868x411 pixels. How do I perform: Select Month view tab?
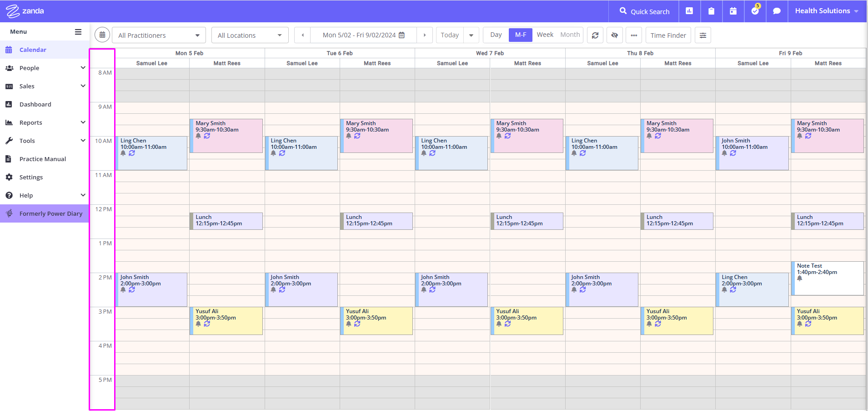tap(570, 35)
